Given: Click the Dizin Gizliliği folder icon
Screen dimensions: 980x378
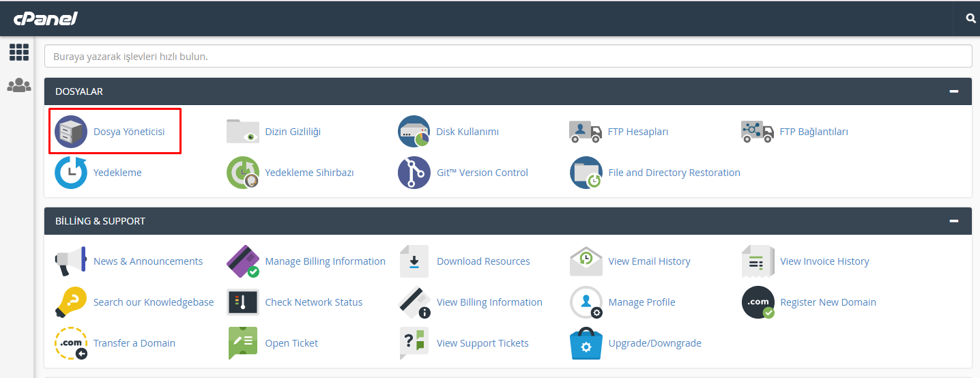Looking at the screenshot, I should (x=243, y=132).
